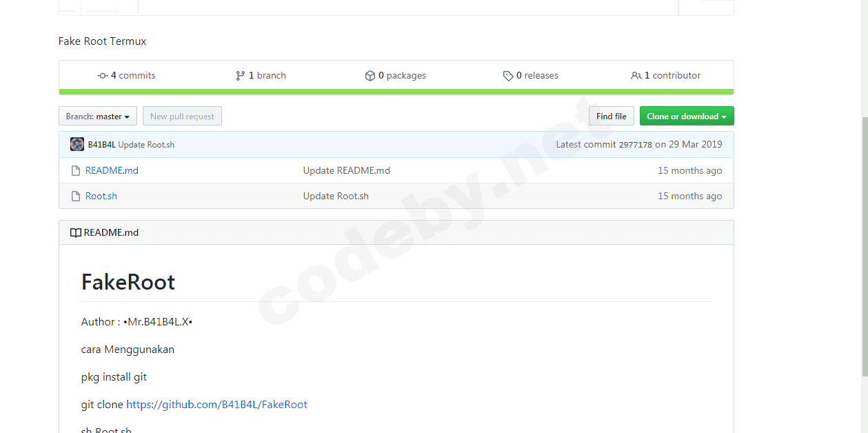Open the Update Root.sh latest commit message
868x433 pixels.
(146, 145)
